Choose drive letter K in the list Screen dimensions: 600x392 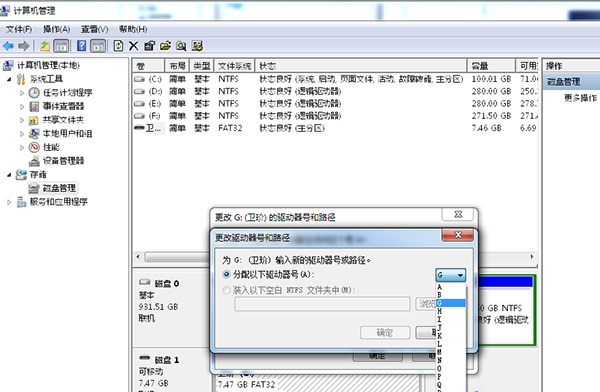(x=451, y=336)
